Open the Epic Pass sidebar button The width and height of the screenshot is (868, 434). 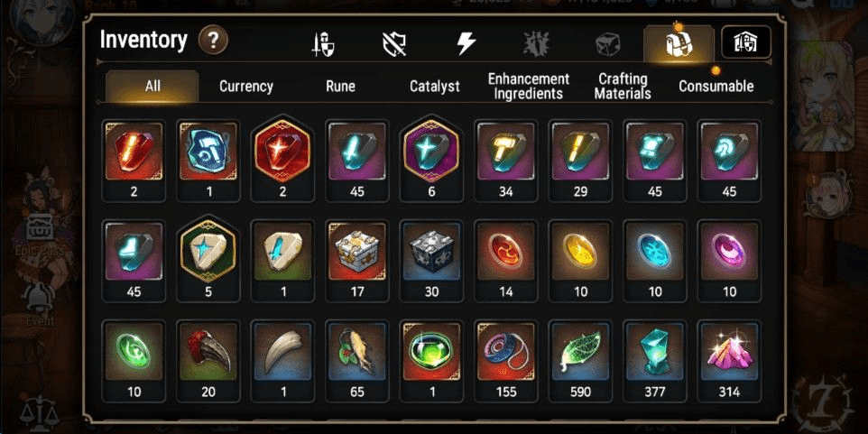[40, 235]
